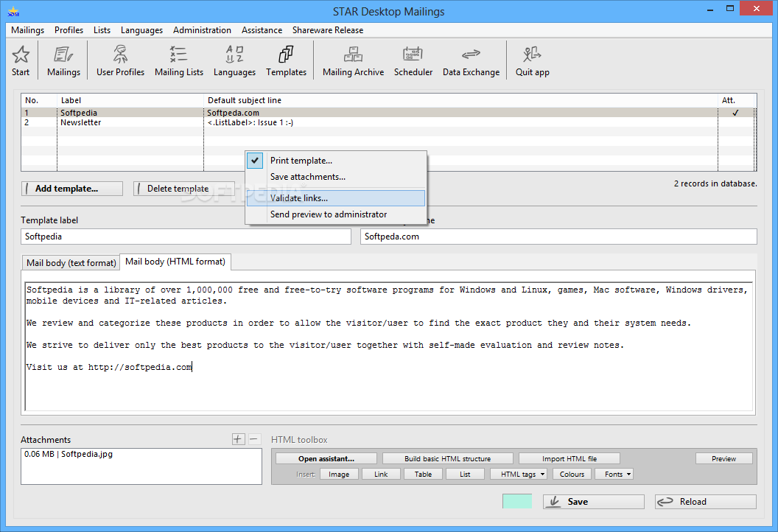Click Build basic HTML structure button

pos(447,458)
